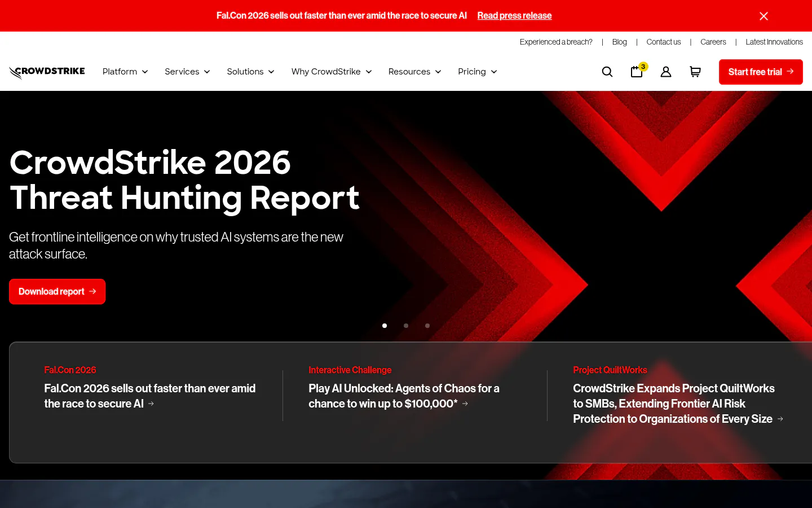Click the Start free trial button
The width and height of the screenshot is (812, 508).
[x=761, y=72]
